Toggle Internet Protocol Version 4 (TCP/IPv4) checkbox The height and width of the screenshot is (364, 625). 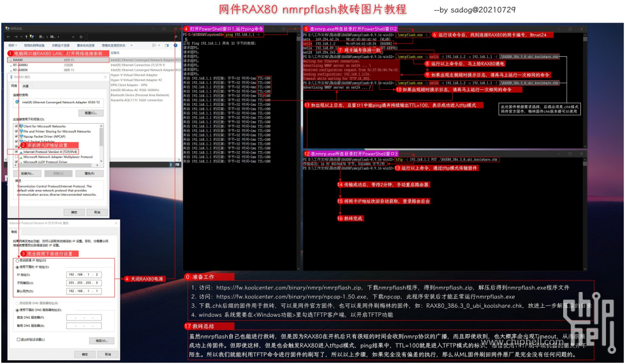click(x=17, y=152)
